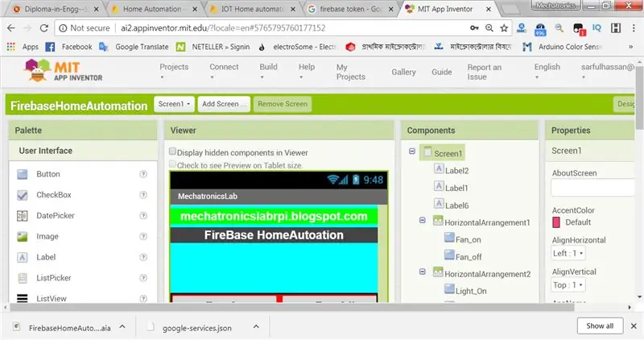Click the zoom magnifier icon in address bar
This screenshot has width=644, height=340.
pyautogui.click(x=489, y=28)
